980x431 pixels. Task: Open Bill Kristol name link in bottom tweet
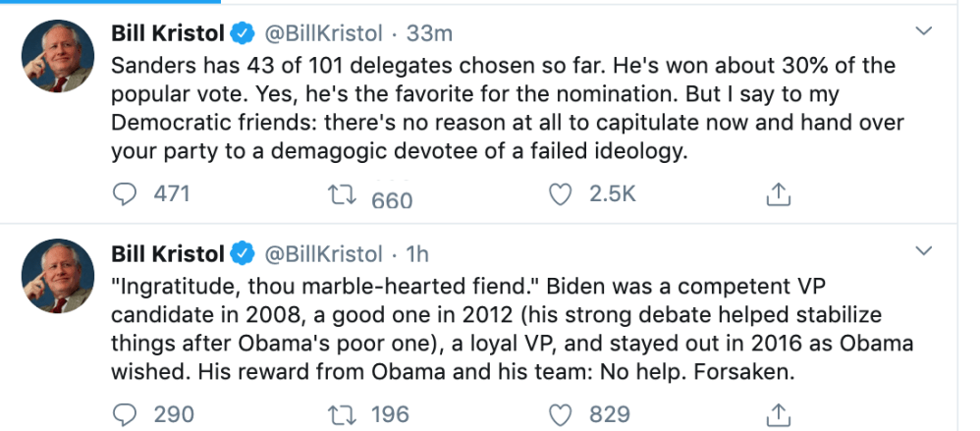click(x=167, y=253)
